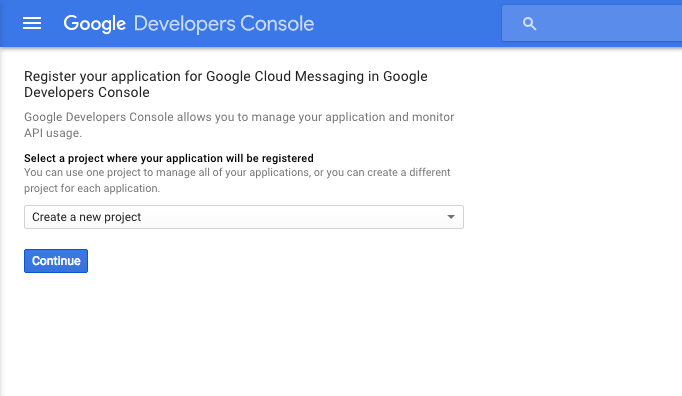The image size is (682, 396).
Task: Click the search magnifier icon
Action: (529, 23)
